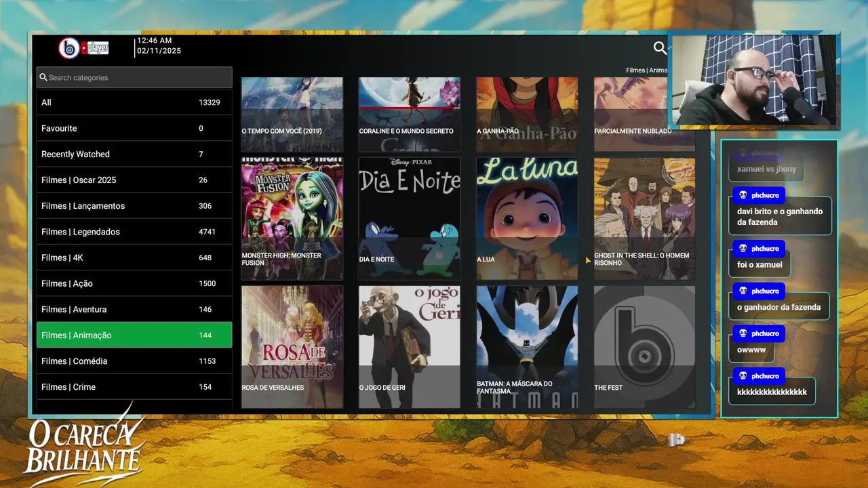Open the Recently Watched category
This screenshot has height=488, width=868.
[x=134, y=154]
